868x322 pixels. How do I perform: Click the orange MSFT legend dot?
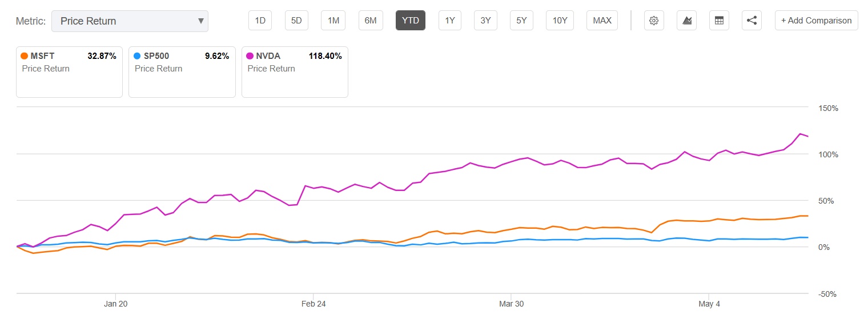[x=24, y=56]
